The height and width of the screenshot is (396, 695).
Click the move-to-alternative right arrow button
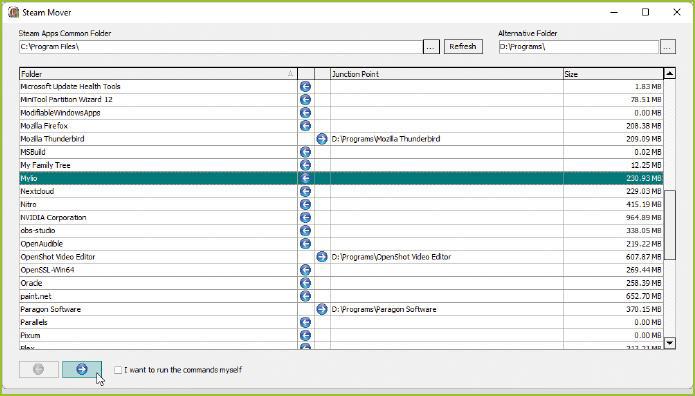click(82, 369)
